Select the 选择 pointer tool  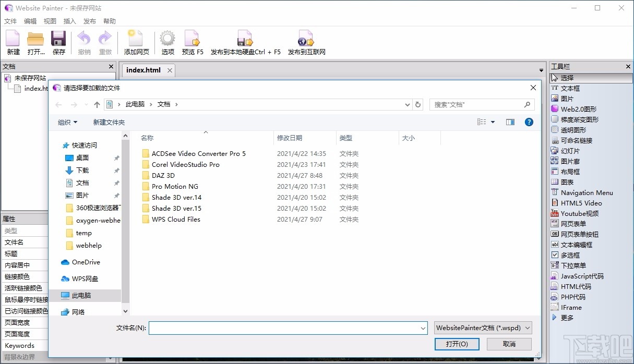tap(591, 78)
